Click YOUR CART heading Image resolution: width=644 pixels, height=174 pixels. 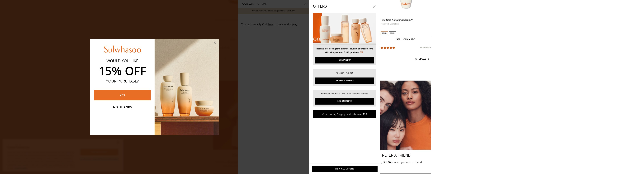(248, 4)
